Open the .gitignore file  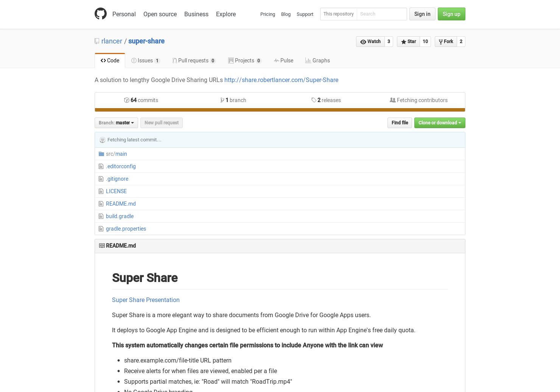point(117,179)
